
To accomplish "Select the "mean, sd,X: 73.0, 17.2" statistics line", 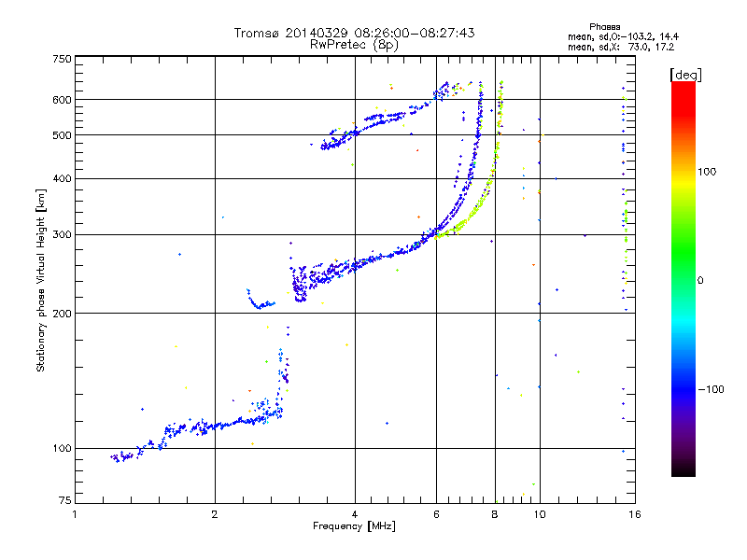I will 621,47.
